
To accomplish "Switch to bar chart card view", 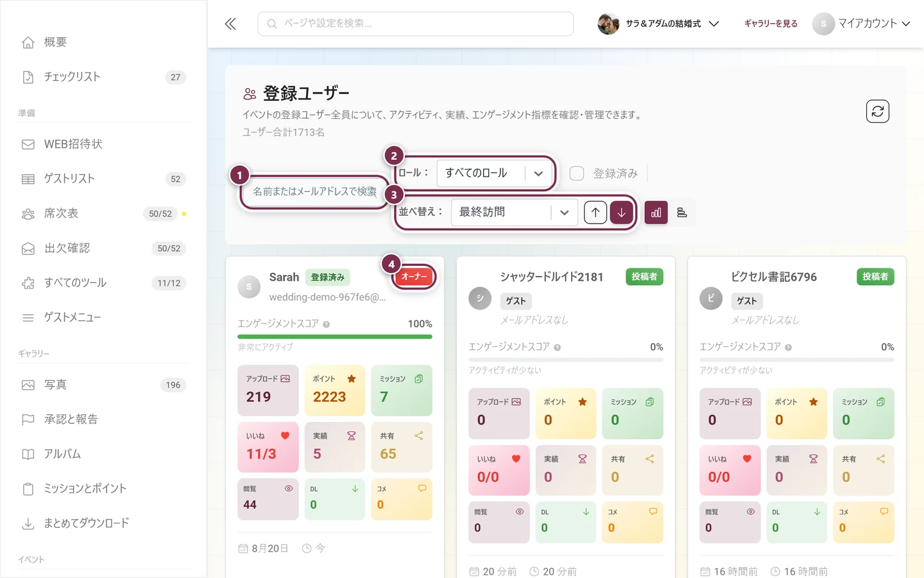I will point(656,213).
